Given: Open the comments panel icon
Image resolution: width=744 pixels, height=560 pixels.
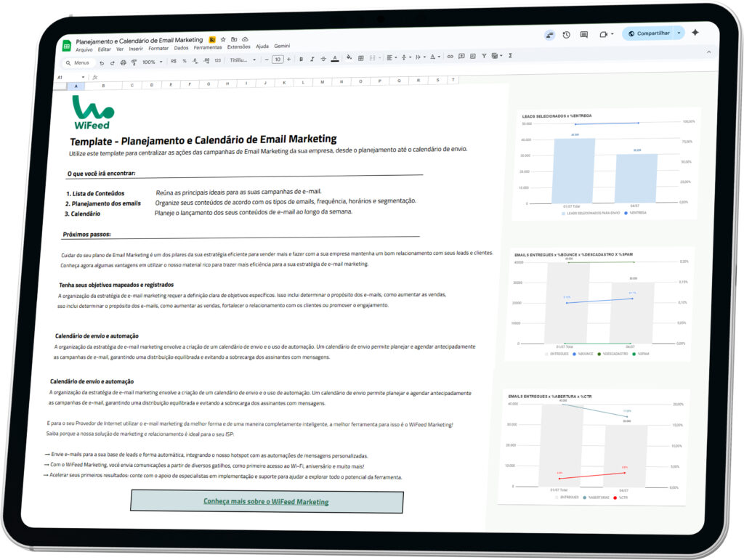Looking at the screenshot, I should click(583, 34).
